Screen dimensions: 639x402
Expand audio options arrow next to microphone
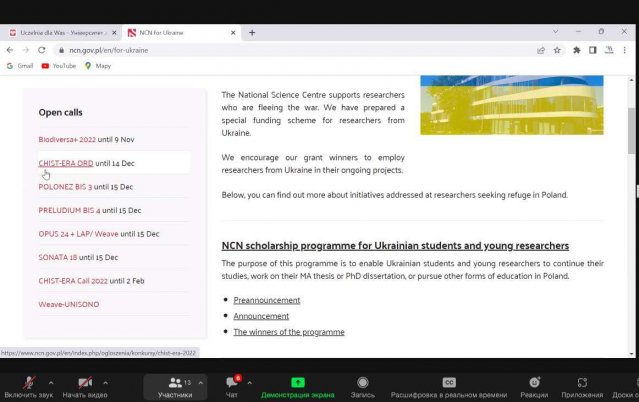pyautogui.click(x=48, y=382)
